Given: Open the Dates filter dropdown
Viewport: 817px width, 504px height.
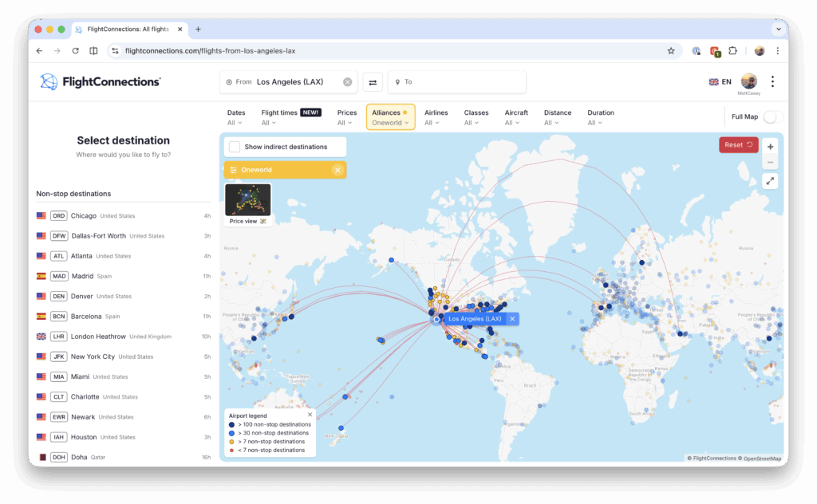Looking at the screenshot, I should (236, 117).
